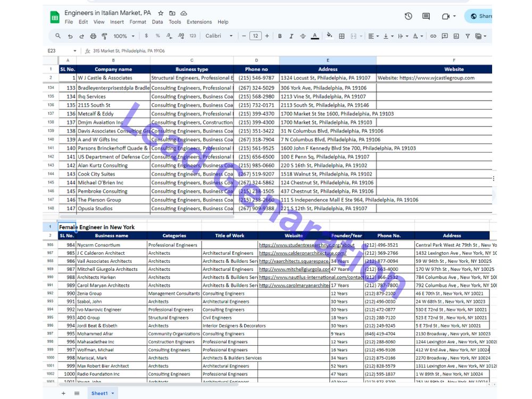The width and height of the screenshot is (532, 399).
Task: Open the Extensions menu
Action: pyautogui.click(x=199, y=22)
